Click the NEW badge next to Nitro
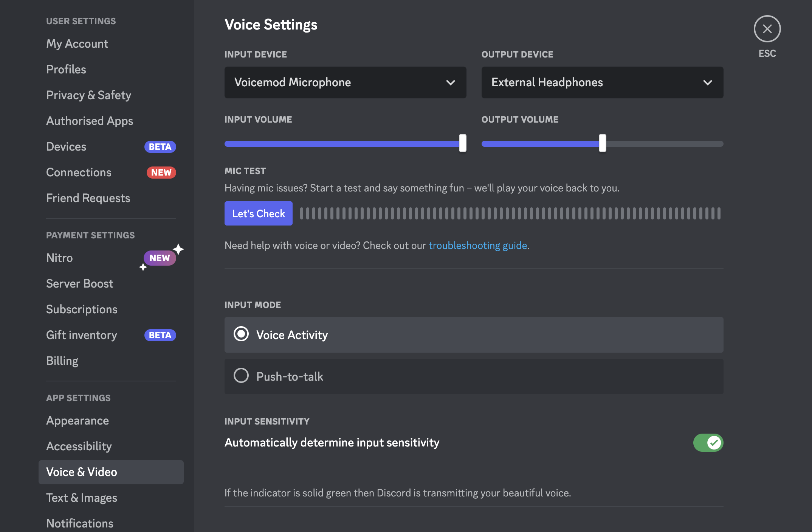The width and height of the screenshot is (812, 532). coord(159,258)
